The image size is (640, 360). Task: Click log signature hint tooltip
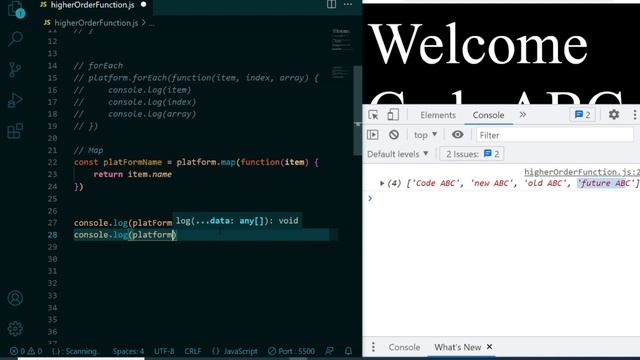pyautogui.click(x=237, y=221)
